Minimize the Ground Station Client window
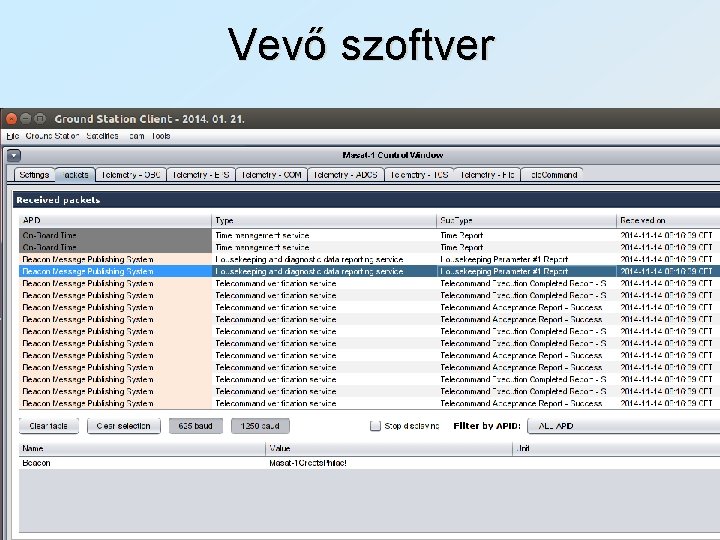This screenshot has width=720, height=540. click(26, 119)
